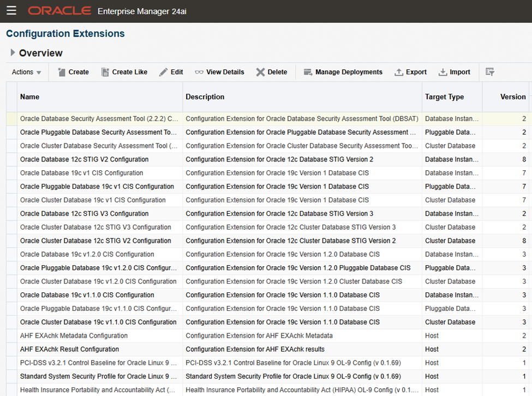The height and width of the screenshot is (396, 532).
Task: Click the Create toolbar icon
Action: (62, 72)
